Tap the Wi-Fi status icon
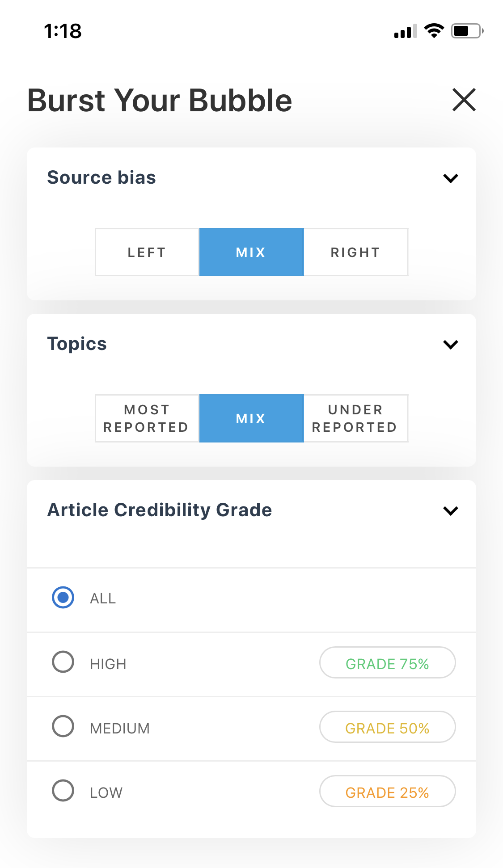503x868 pixels. pyautogui.click(x=434, y=31)
